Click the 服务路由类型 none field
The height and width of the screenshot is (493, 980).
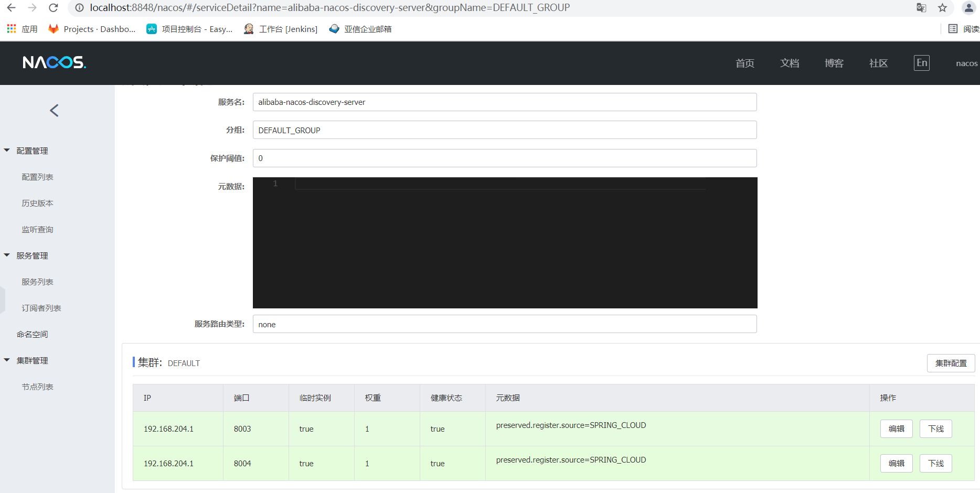tap(505, 324)
